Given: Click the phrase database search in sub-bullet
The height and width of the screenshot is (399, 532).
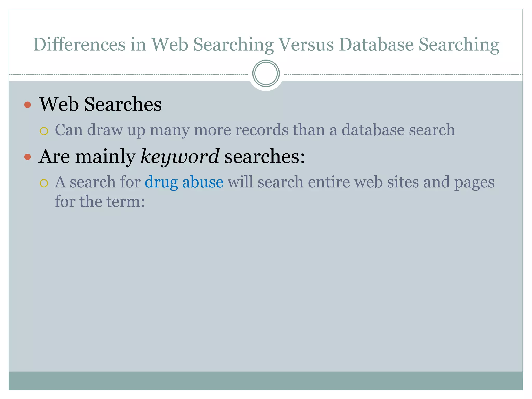Looking at the screenshot, I should (398, 130).
